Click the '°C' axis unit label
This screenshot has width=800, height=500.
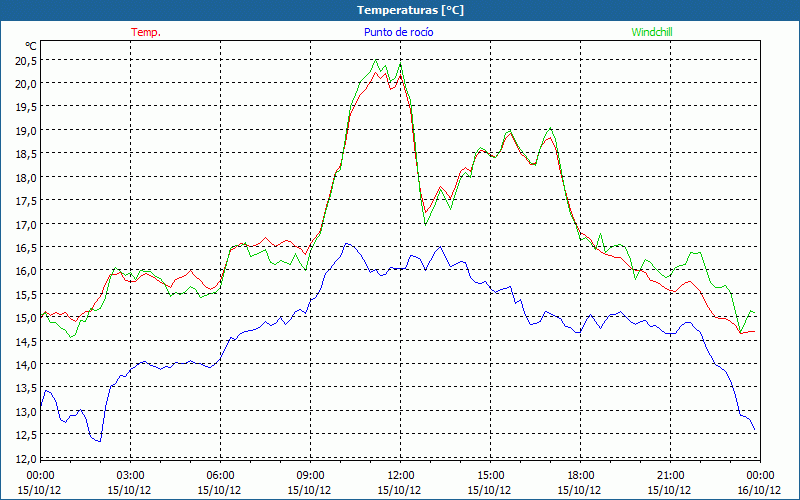click(x=30, y=46)
